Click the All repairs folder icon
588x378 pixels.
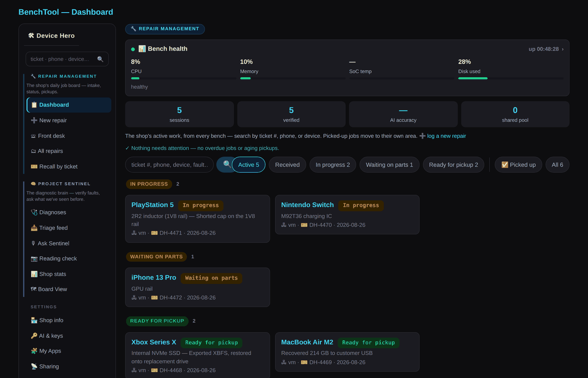pyautogui.click(x=33, y=151)
